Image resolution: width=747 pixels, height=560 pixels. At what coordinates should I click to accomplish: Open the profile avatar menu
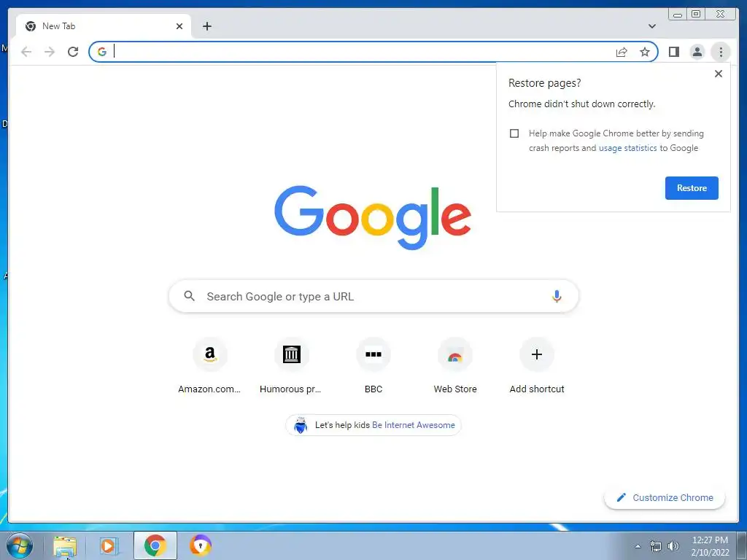pyautogui.click(x=697, y=52)
